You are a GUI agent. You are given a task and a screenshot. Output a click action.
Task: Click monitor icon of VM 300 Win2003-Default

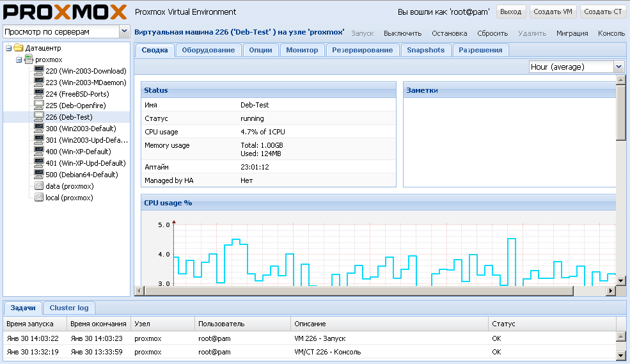(x=39, y=128)
